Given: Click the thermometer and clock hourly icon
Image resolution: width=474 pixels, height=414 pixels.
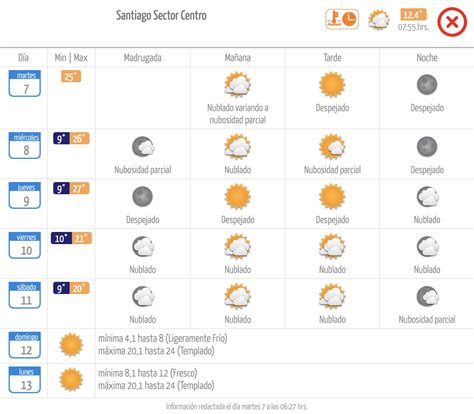Looking at the screenshot, I should (x=342, y=19).
